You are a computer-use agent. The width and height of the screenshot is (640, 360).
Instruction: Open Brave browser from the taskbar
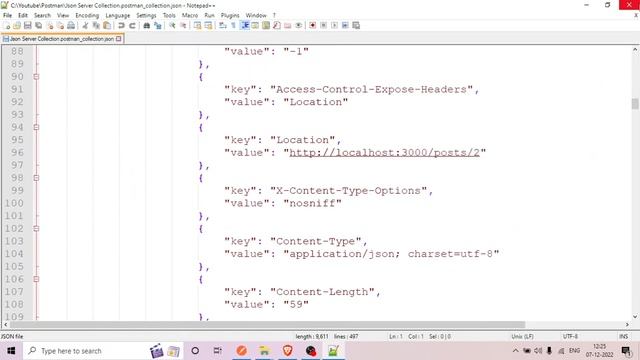287,351
